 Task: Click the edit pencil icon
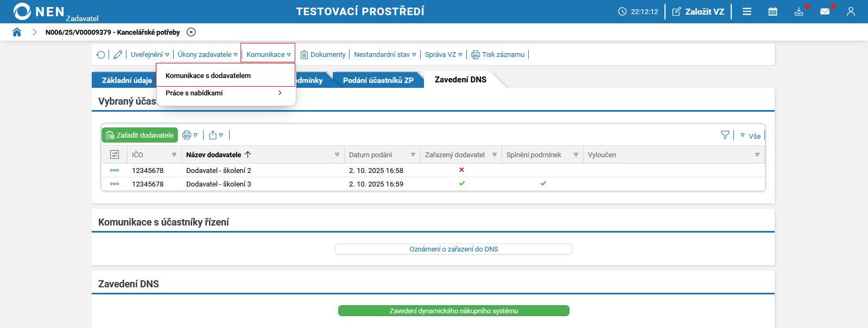[118, 55]
